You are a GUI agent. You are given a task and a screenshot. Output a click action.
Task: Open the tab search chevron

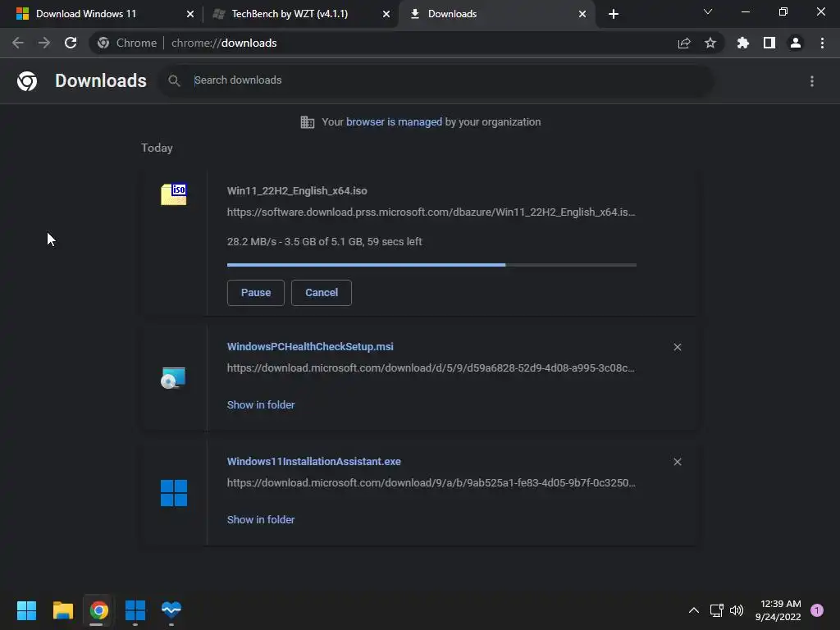pos(708,11)
